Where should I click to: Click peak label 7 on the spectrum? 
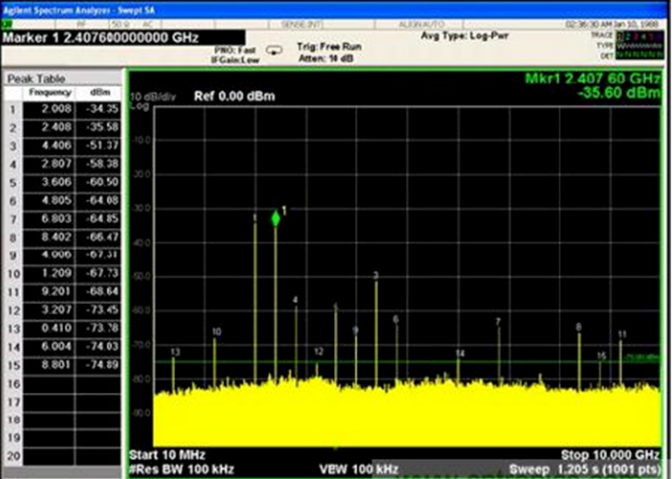tap(498, 321)
